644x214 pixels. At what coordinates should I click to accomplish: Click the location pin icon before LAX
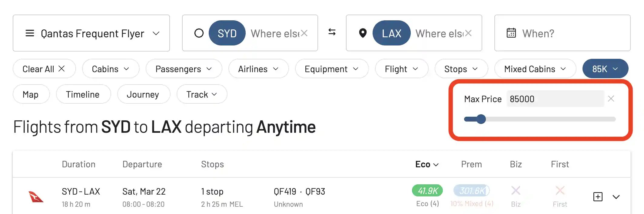pos(363,33)
